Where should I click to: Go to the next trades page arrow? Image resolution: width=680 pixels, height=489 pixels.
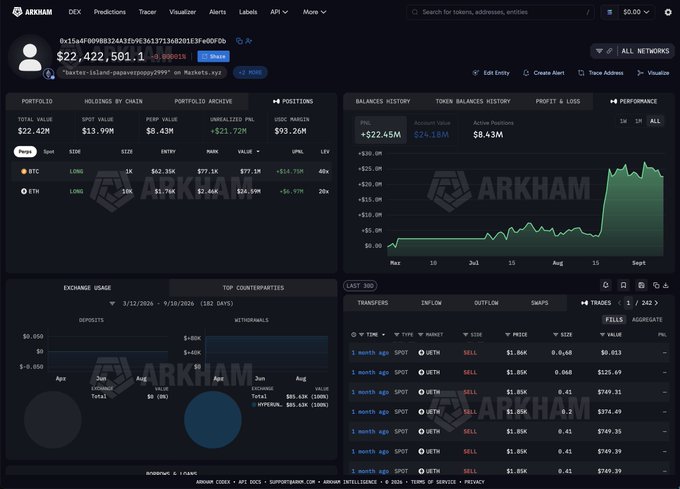coord(656,303)
